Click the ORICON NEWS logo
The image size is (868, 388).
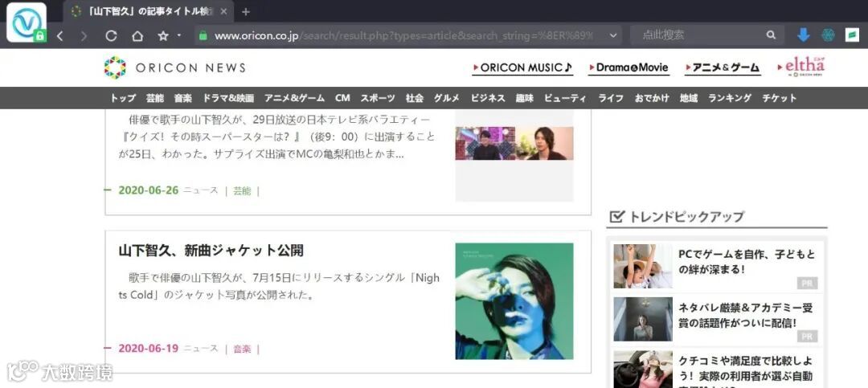tap(174, 67)
